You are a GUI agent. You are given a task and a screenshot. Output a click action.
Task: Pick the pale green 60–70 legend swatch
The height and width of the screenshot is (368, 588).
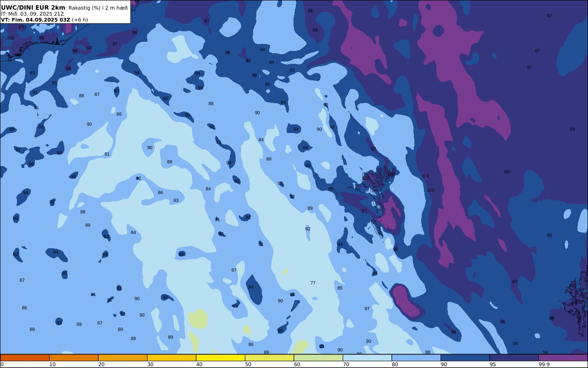pos(318,357)
